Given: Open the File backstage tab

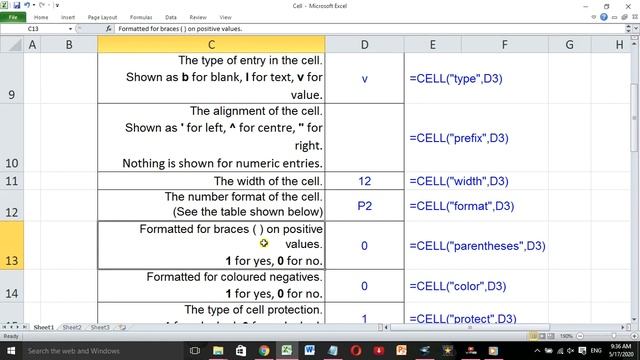Looking at the screenshot, I should [x=13, y=17].
